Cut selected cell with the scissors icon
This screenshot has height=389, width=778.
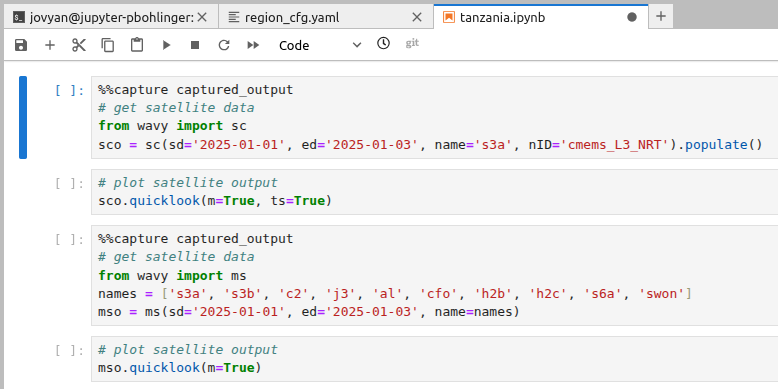pos(78,45)
